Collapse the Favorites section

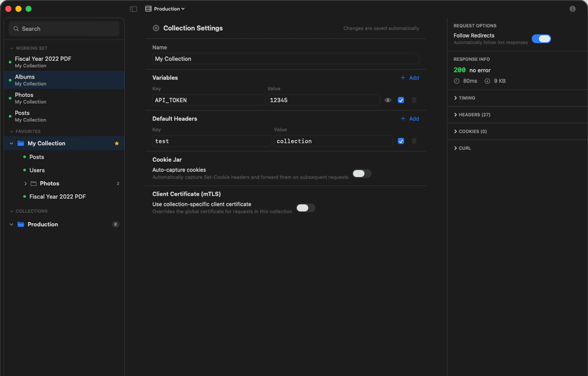click(x=11, y=132)
